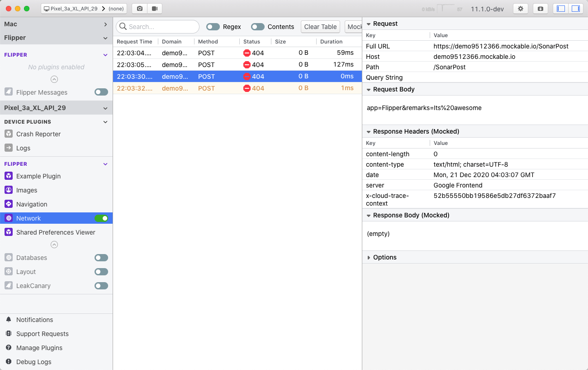Screen dimensions: 588x370
Task: Focus the network Search field
Action: (x=158, y=27)
